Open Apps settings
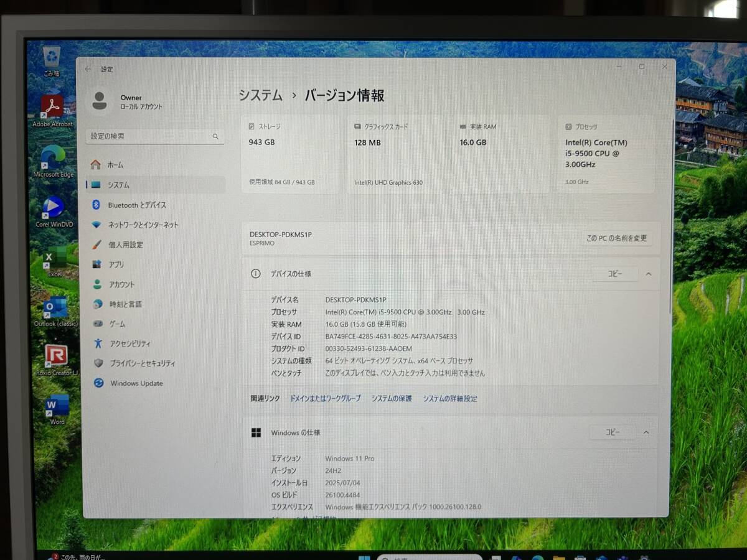This screenshot has height=560, width=747. point(156,264)
